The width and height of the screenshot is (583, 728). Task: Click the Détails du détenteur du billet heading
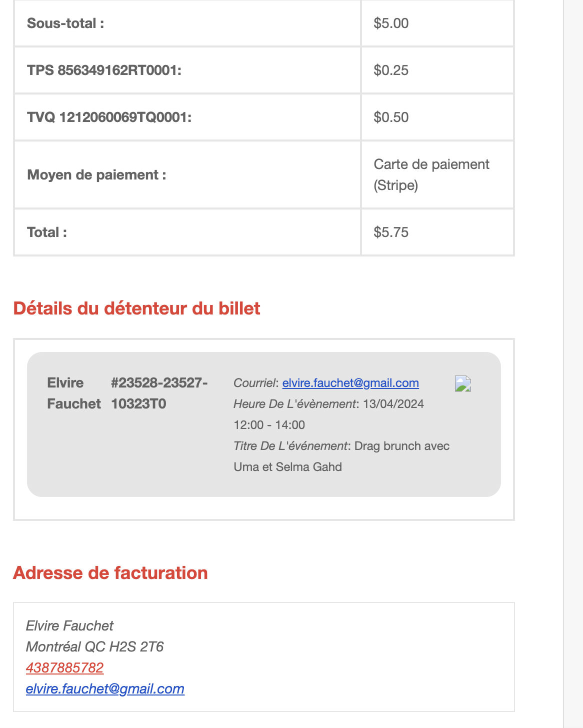point(136,308)
